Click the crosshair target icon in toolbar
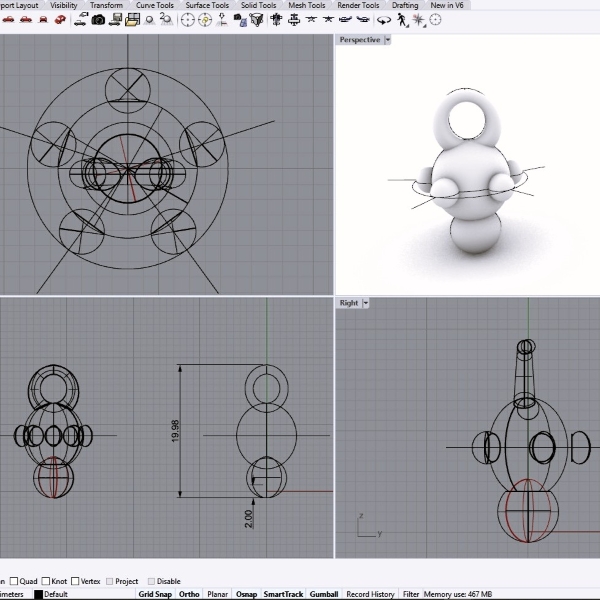 (x=187, y=19)
